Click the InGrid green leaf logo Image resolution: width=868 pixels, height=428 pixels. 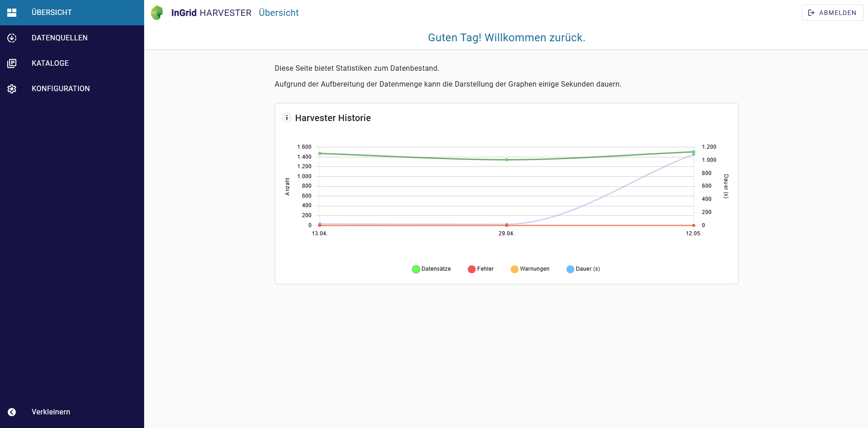[x=157, y=13]
